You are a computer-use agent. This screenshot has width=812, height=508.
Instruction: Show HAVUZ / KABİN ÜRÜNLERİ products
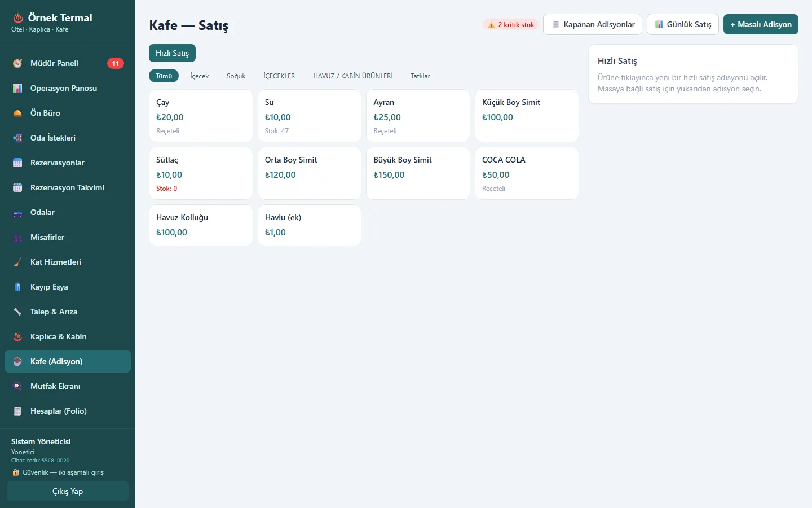pos(353,76)
